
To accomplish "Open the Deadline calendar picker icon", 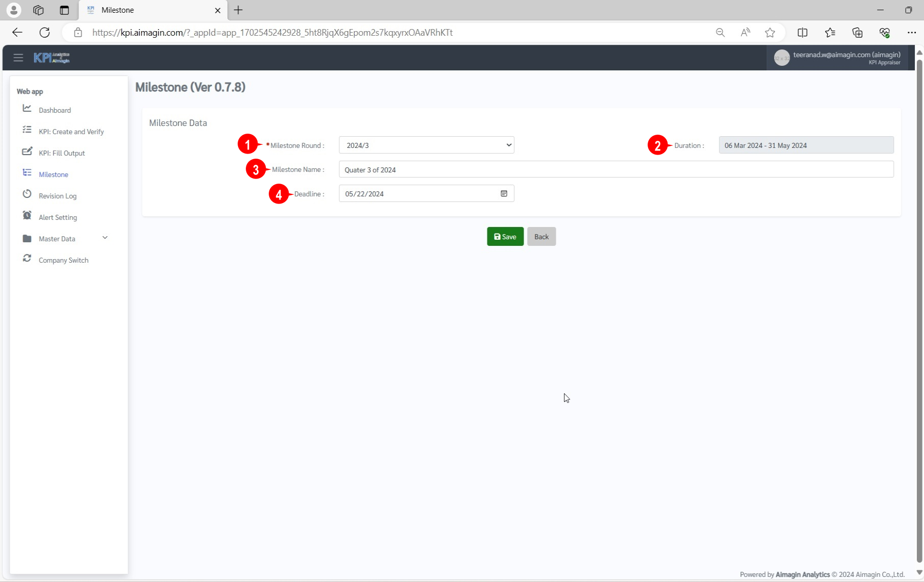I will click(x=504, y=194).
